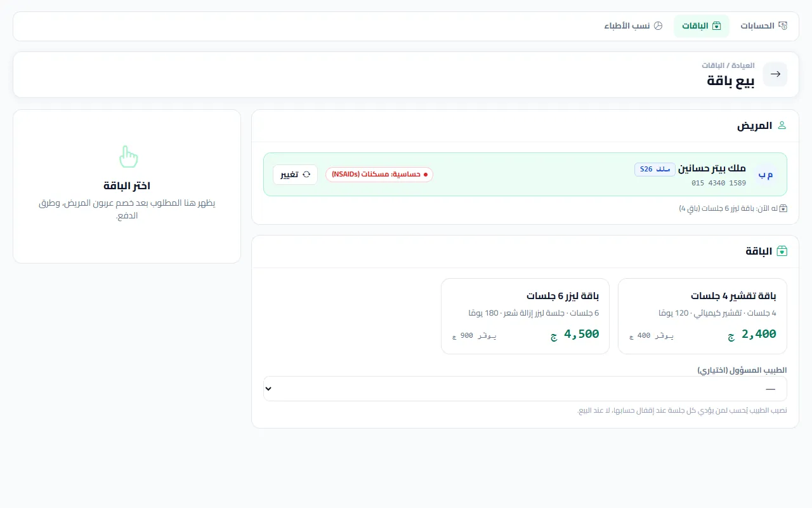Select the باقة ليزر 6 جلسات package card
The image size is (812, 508).
pyautogui.click(x=525, y=316)
